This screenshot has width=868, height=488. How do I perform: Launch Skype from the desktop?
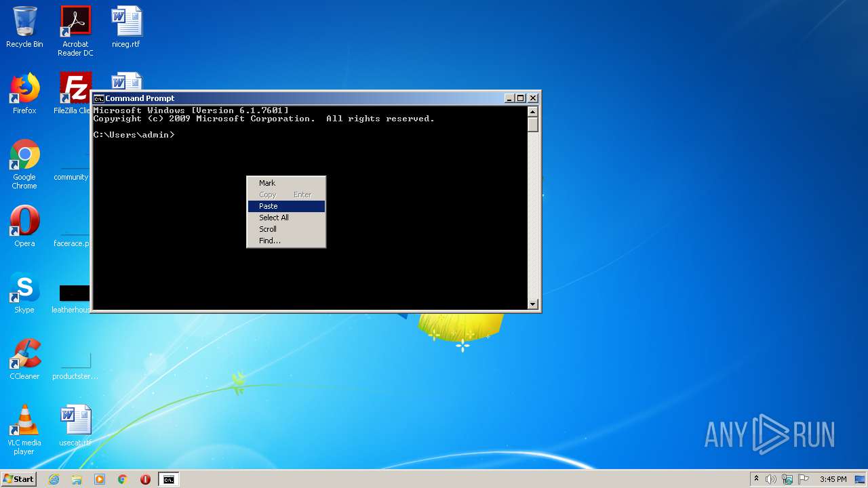point(24,293)
